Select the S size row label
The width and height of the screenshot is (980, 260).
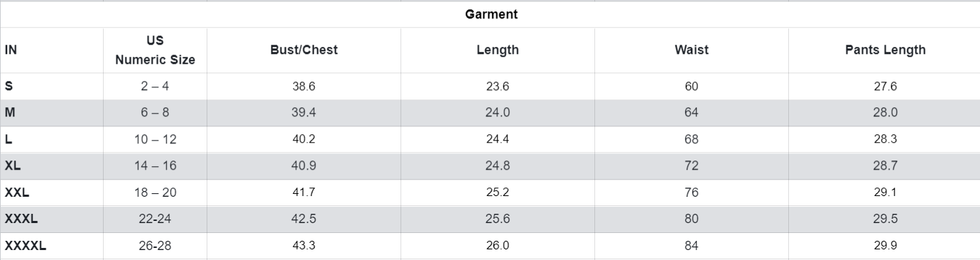pos(9,86)
